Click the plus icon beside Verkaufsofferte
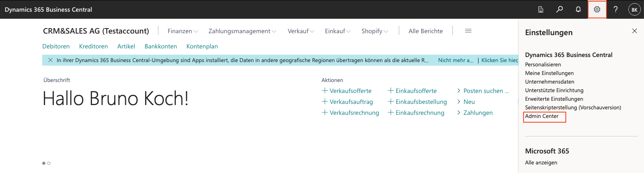644x173 pixels. pos(325,91)
